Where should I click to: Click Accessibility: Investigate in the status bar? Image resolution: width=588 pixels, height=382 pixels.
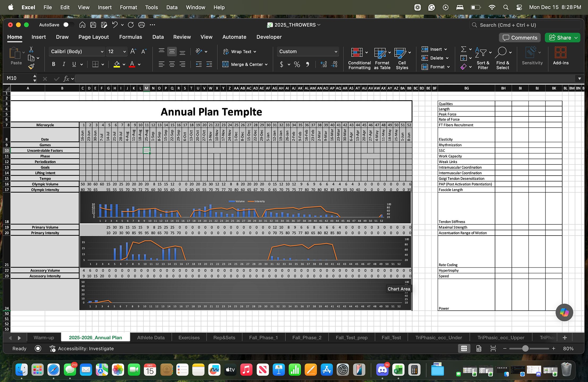(x=82, y=349)
